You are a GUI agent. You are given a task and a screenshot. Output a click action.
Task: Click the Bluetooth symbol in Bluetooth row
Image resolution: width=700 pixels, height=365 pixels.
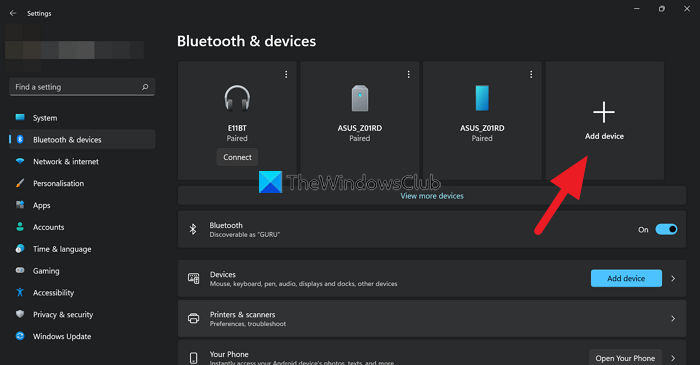click(193, 229)
